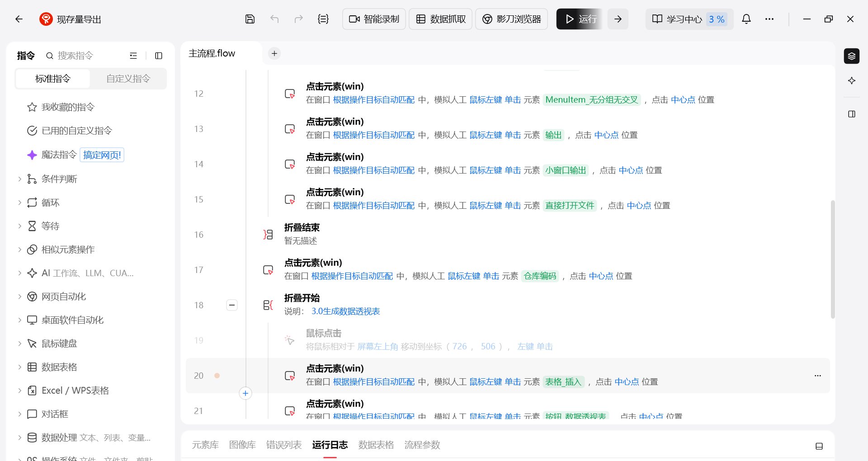Switch to the 自定义指令 tab
The image size is (868, 461).
pos(128,79)
